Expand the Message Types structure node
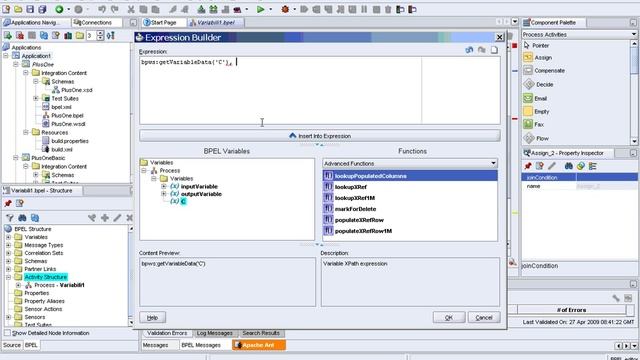The height and width of the screenshot is (360, 640). [8, 245]
